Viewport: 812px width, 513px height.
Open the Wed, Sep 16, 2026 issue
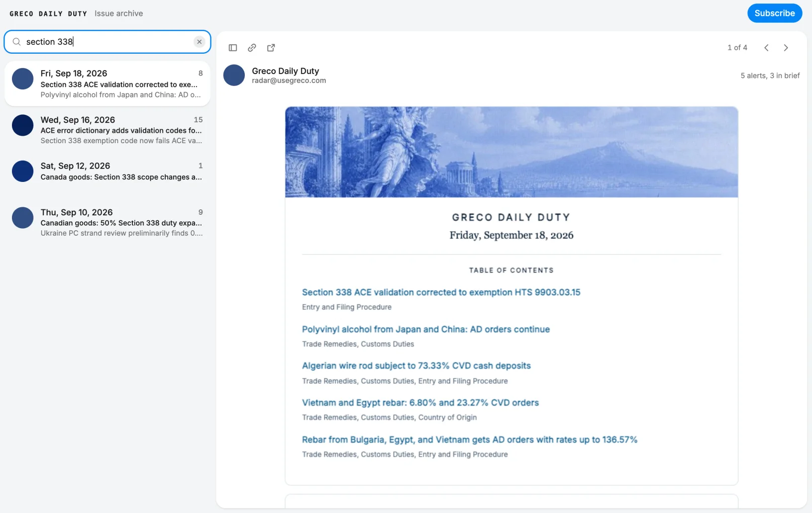coord(107,130)
